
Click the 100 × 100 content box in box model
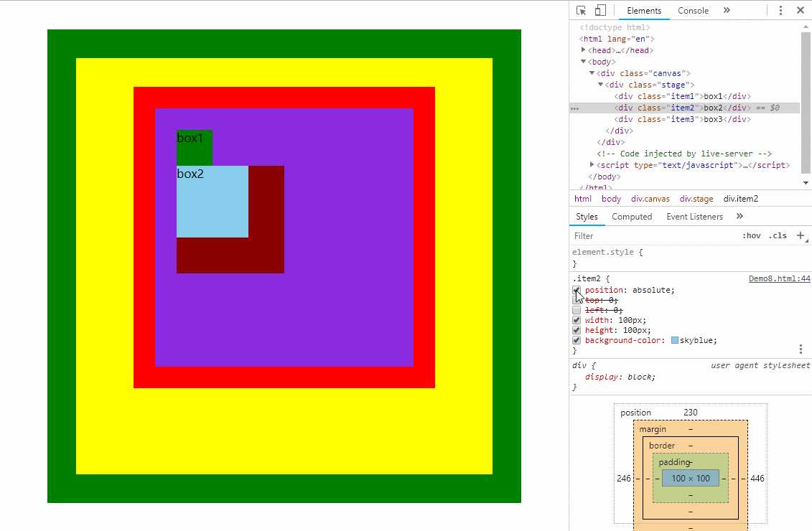point(690,478)
